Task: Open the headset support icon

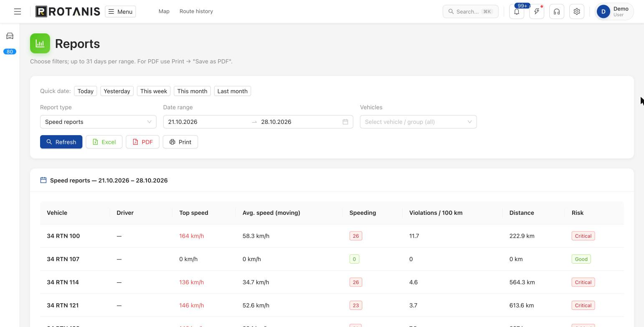Action: tap(557, 12)
